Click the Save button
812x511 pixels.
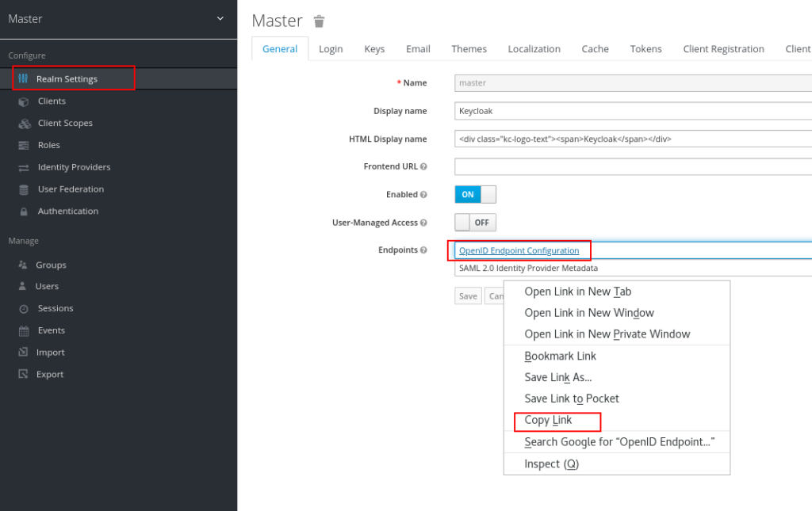pos(467,296)
